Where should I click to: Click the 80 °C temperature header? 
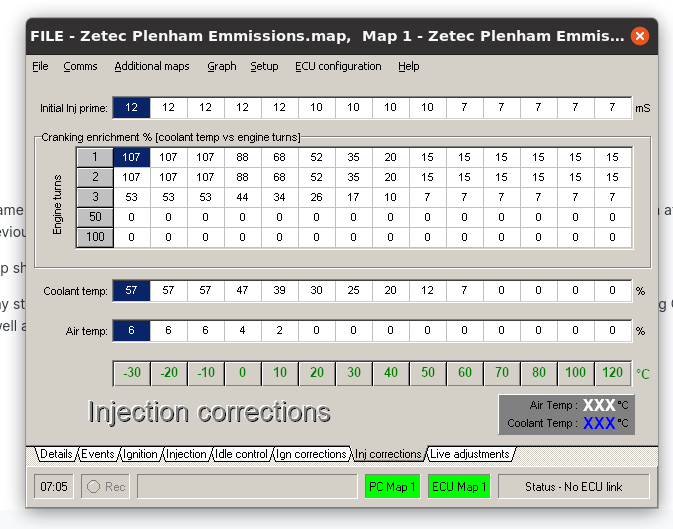tap(539, 373)
